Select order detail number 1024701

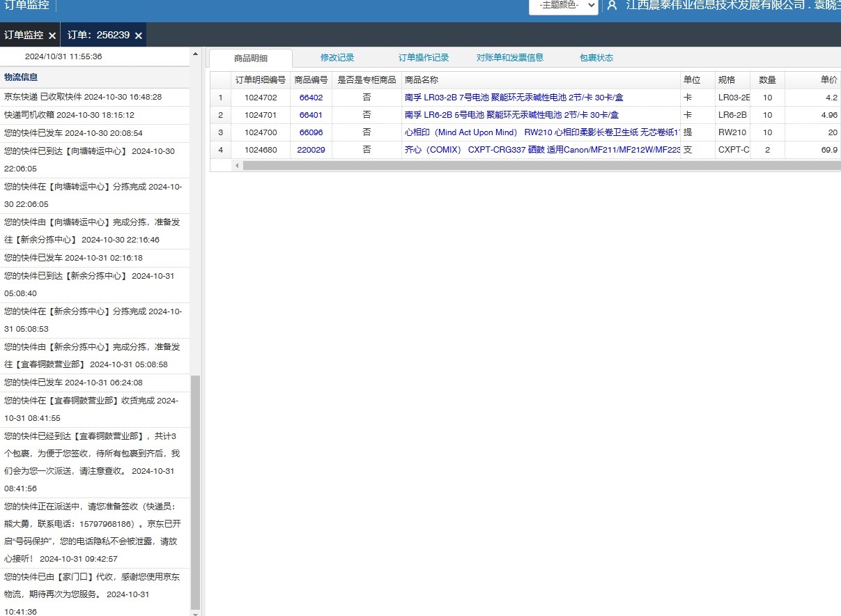coord(261,115)
